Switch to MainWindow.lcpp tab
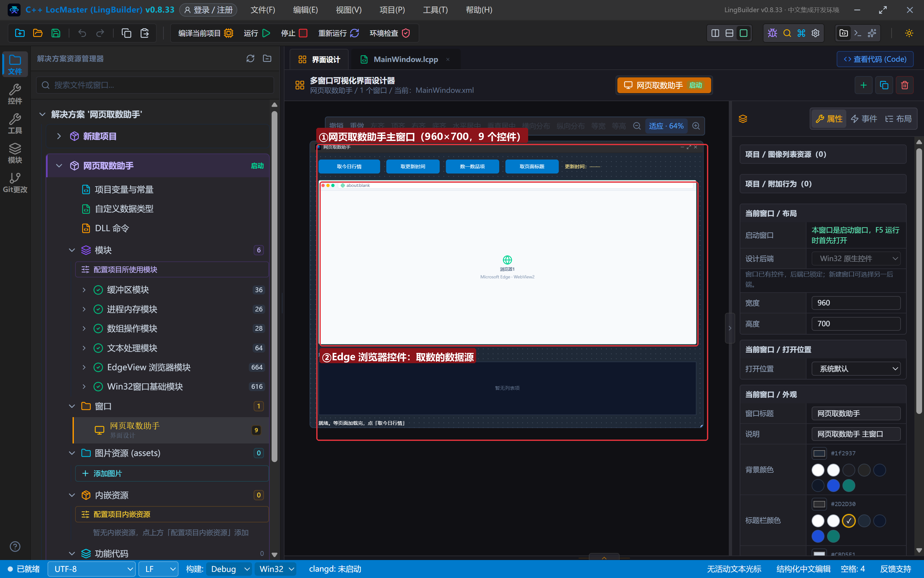Viewport: 924px width, 578px height. pos(405,59)
